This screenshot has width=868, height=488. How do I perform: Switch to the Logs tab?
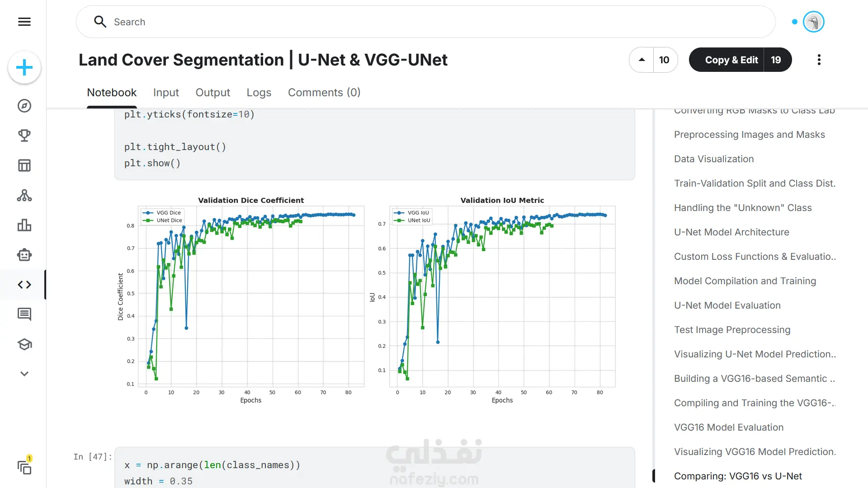[x=259, y=93]
